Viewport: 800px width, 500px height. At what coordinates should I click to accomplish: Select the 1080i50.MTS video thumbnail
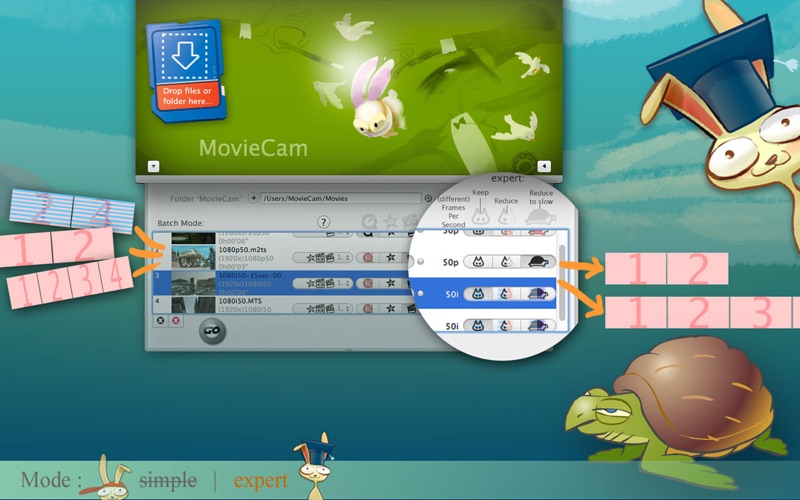pos(193,305)
